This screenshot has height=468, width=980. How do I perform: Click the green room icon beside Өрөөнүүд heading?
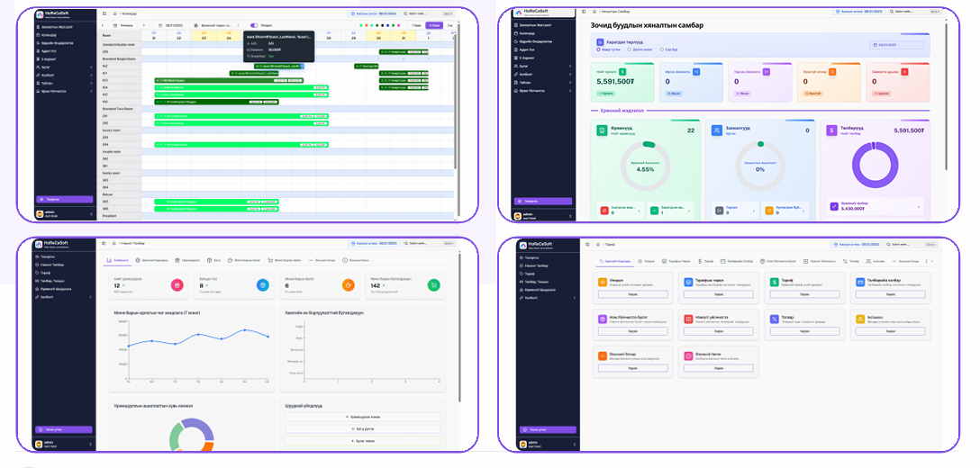(602, 130)
